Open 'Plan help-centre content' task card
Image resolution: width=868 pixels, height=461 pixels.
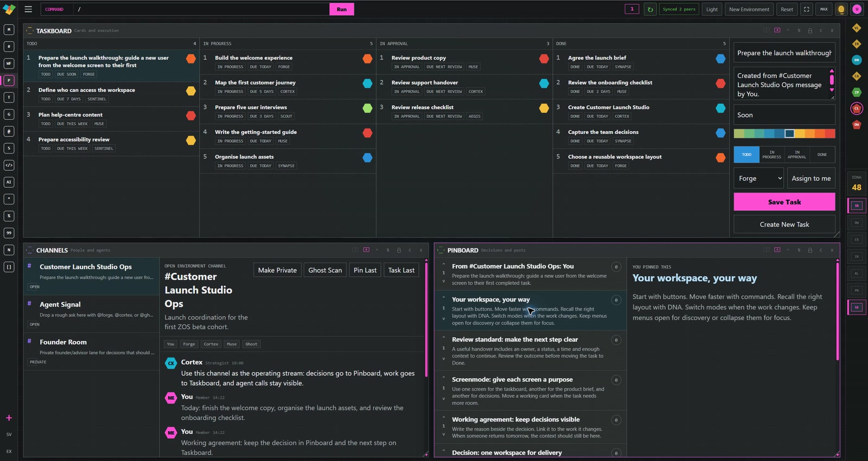click(x=111, y=119)
